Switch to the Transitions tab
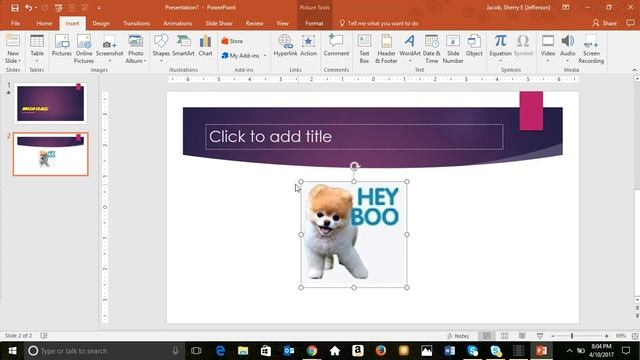 pyautogui.click(x=136, y=23)
